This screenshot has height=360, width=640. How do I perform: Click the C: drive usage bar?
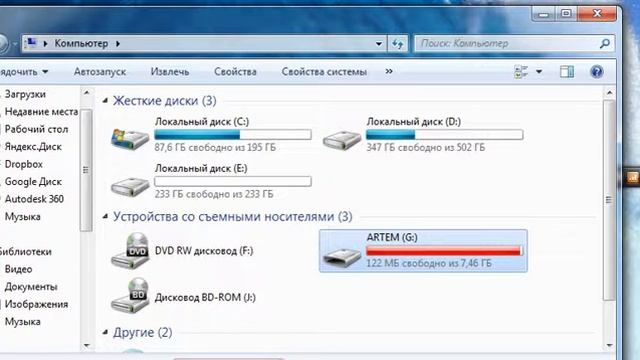pos(233,135)
